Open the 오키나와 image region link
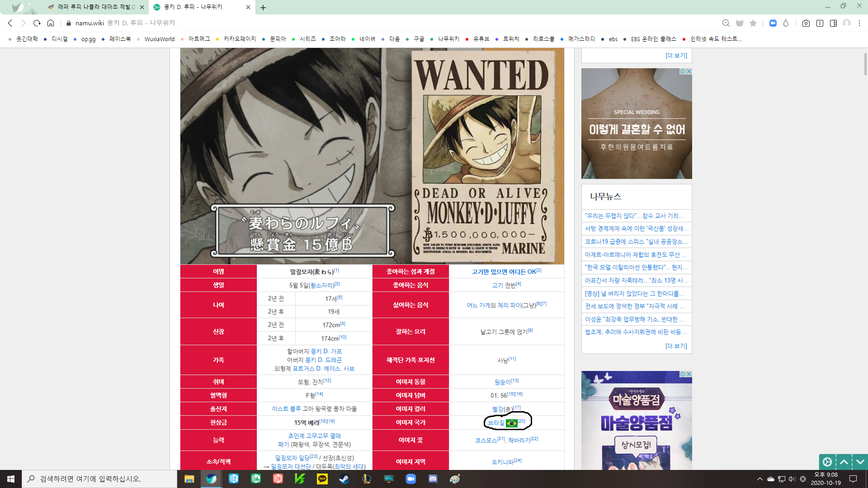The height and width of the screenshot is (488, 868). coord(503,462)
